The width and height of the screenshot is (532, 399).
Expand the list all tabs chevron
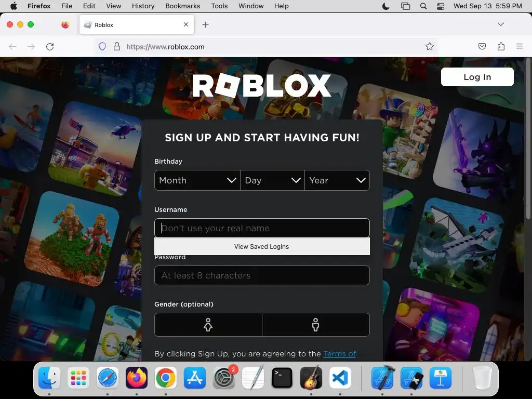click(500, 24)
